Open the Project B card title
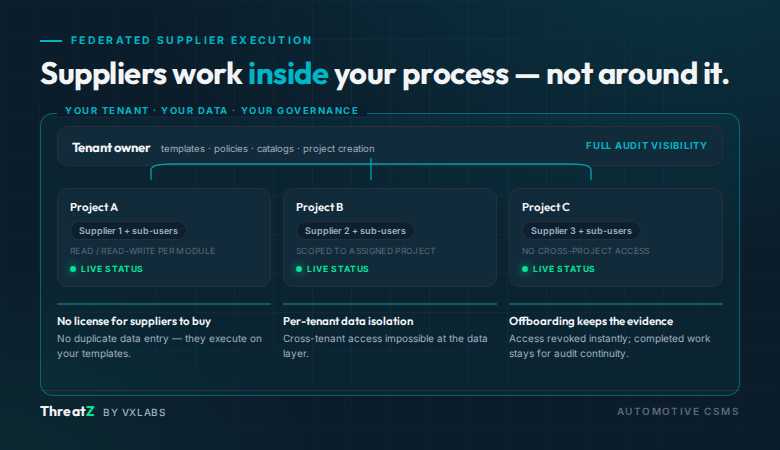Viewport: 780px width, 450px height. coord(319,207)
